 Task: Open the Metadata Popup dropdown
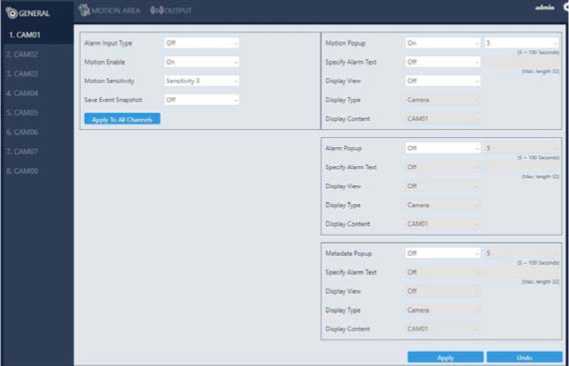pos(442,253)
